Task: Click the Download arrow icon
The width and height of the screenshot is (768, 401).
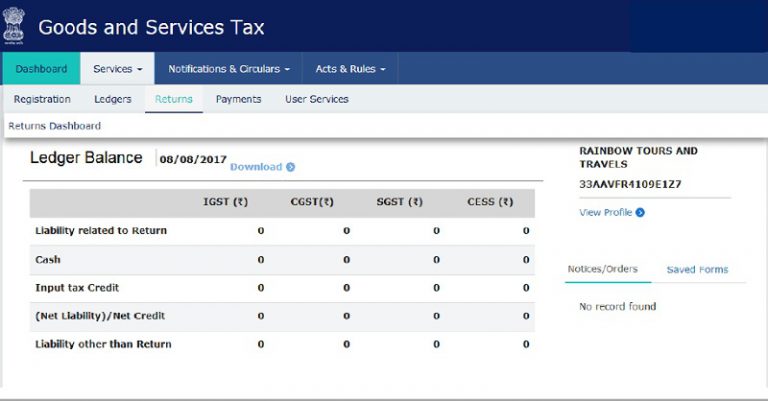Action: [291, 167]
